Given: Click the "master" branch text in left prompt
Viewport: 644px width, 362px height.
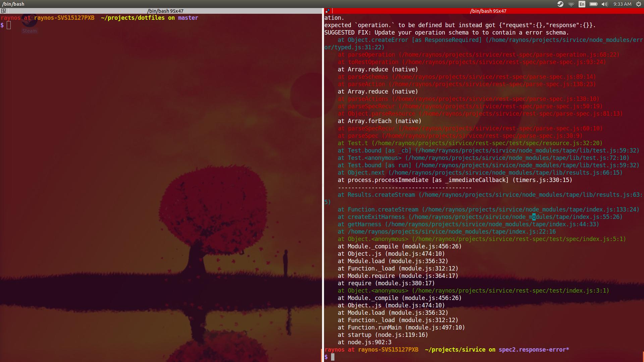Looking at the screenshot, I should [x=188, y=18].
